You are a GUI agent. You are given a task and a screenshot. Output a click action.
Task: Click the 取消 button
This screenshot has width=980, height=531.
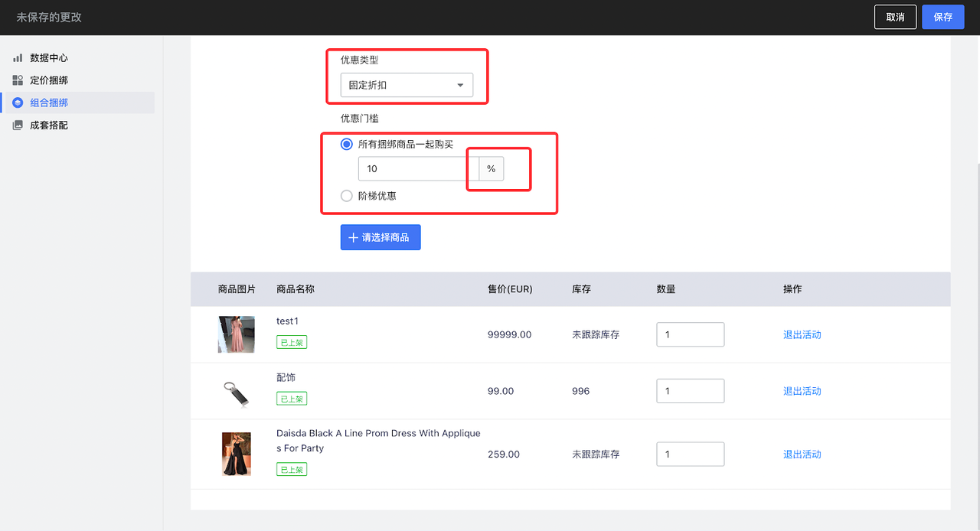[x=895, y=17]
